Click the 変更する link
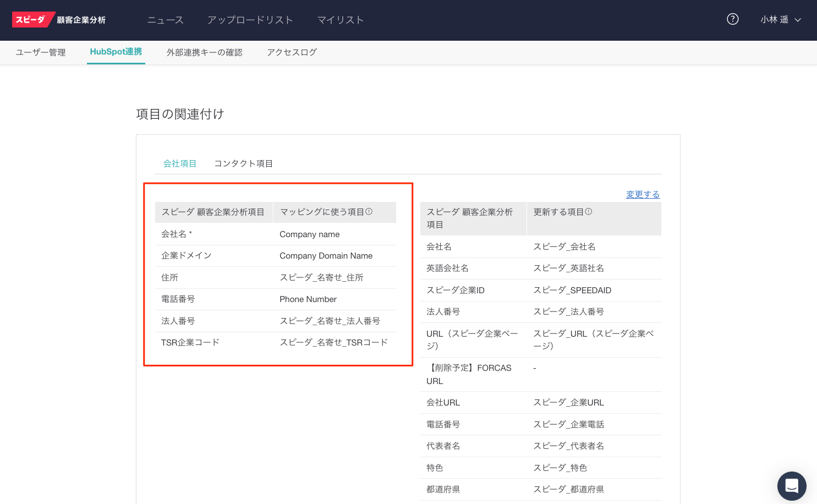This screenshot has width=817, height=504. pos(643,194)
